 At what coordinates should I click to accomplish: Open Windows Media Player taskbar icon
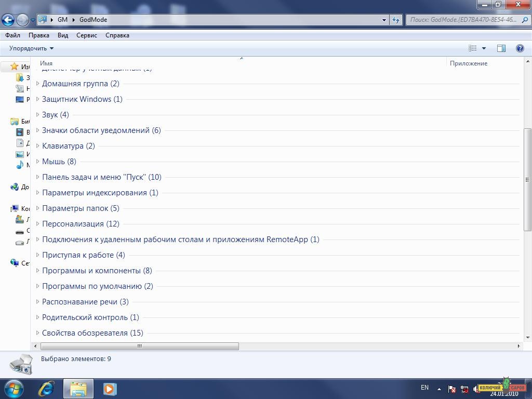pyautogui.click(x=109, y=388)
